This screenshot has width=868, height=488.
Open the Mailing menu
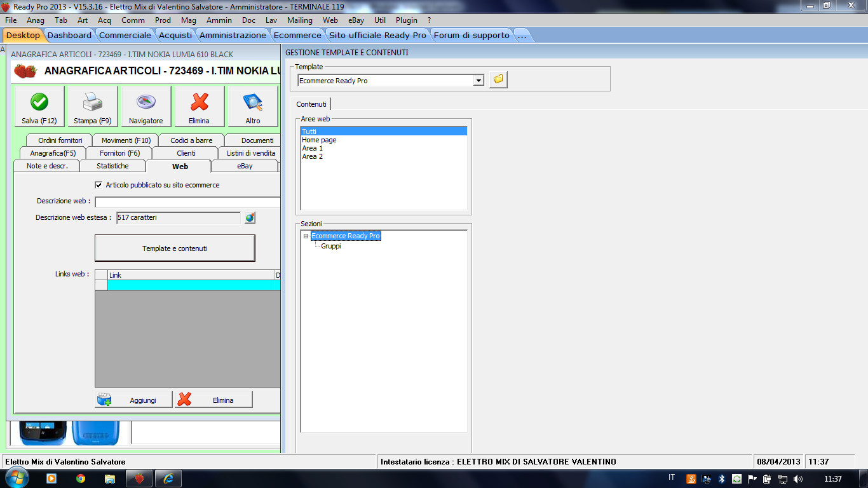click(300, 20)
